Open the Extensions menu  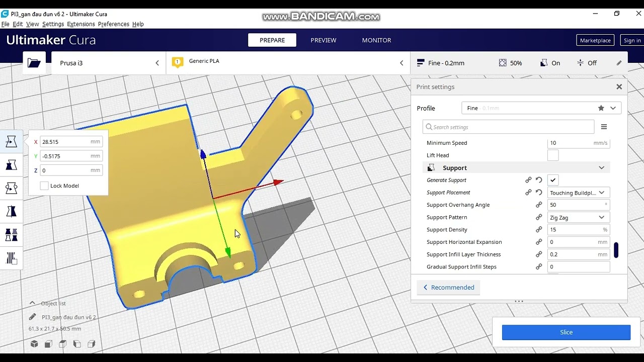coord(81,24)
